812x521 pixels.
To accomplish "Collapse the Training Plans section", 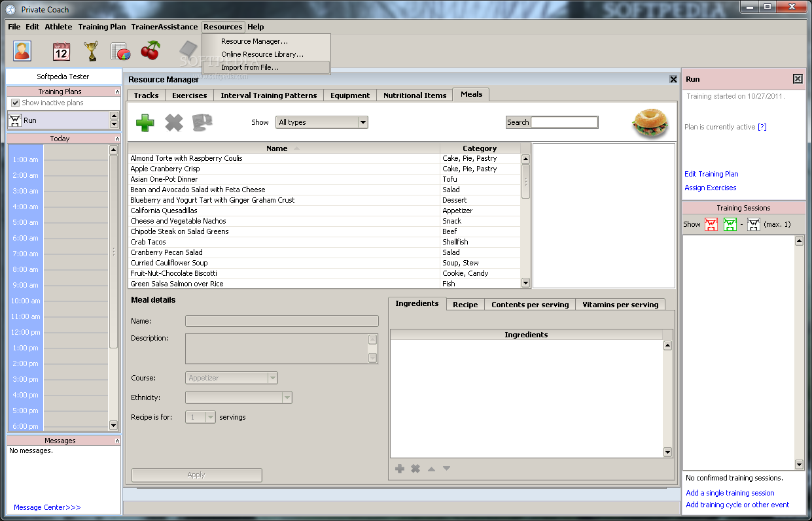I will click(117, 92).
